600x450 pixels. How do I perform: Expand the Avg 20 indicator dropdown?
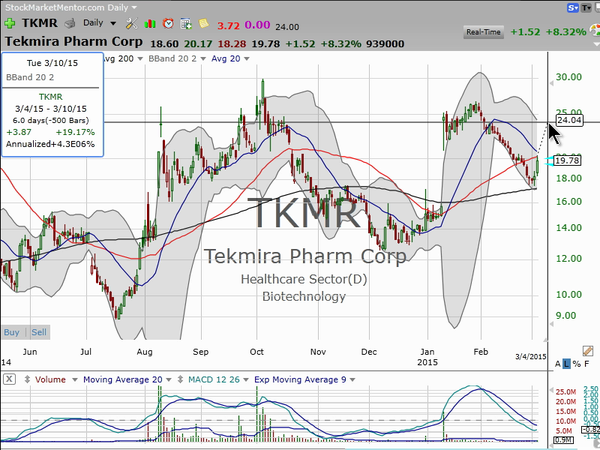246,59
